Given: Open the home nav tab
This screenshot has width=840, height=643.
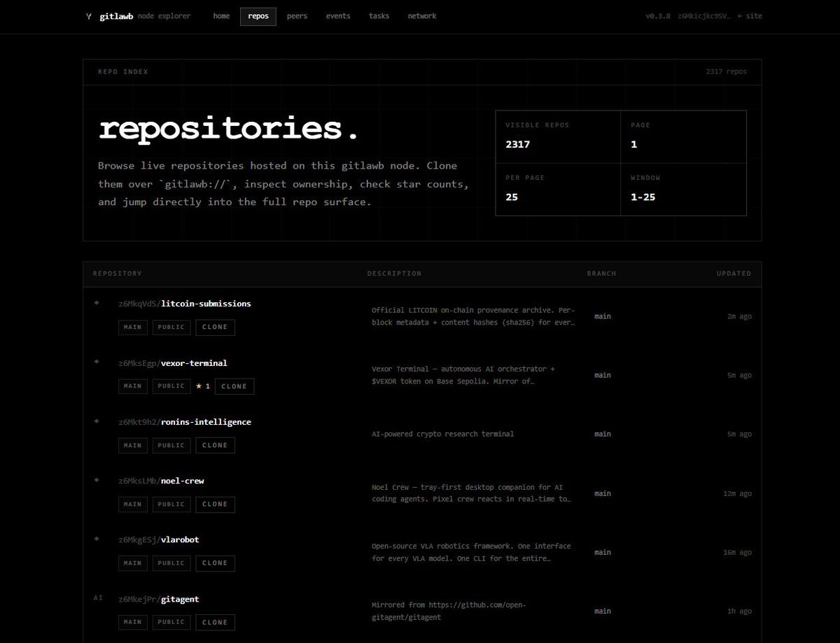Looking at the screenshot, I should pyautogui.click(x=221, y=16).
